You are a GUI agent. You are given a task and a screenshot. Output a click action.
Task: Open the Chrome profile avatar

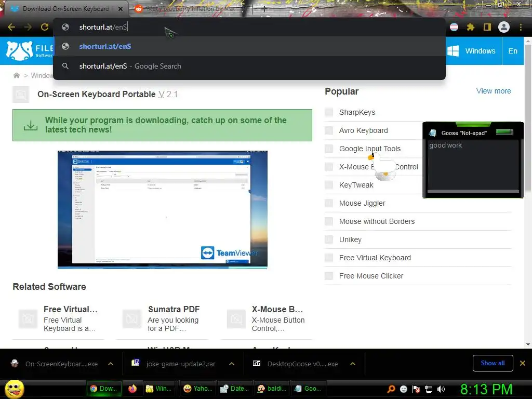(x=504, y=27)
